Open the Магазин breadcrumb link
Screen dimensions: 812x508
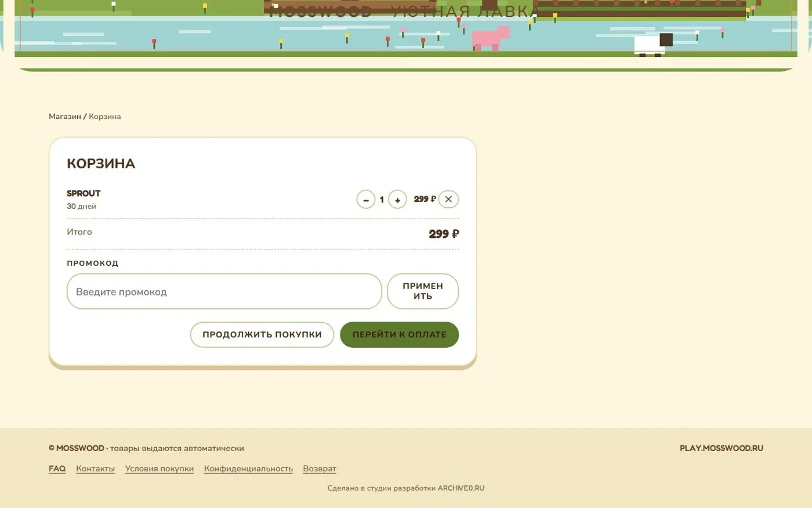(x=65, y=117)
